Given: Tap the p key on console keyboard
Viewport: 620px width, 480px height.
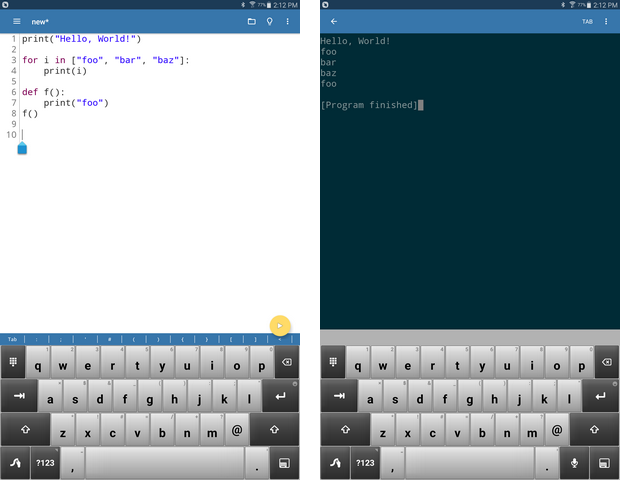Looking at the screenshot, I should [581, 362].
